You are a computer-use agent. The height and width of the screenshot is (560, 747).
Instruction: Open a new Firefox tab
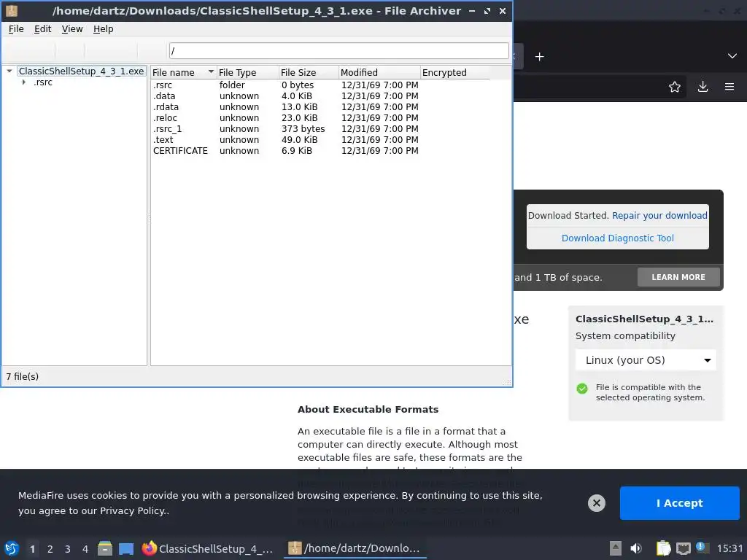coord(539,57)
